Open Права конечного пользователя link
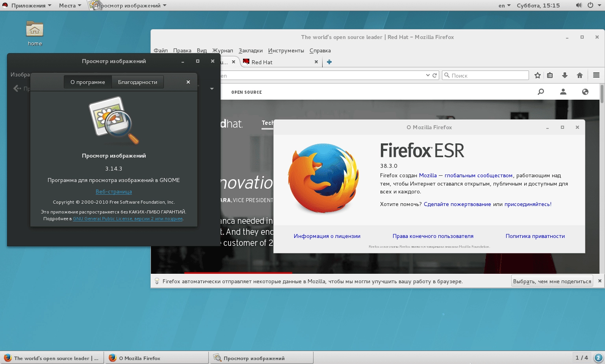 (x=433, y=236)
